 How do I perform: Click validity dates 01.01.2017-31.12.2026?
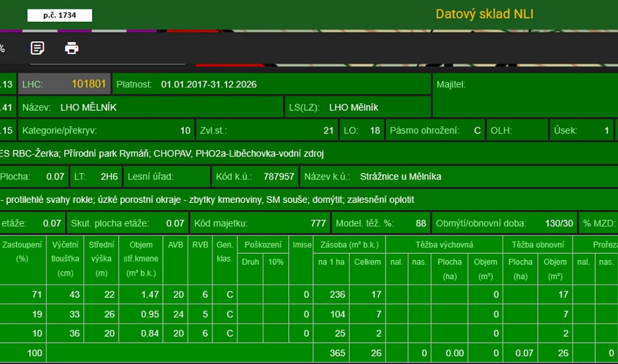coord(209,84)
